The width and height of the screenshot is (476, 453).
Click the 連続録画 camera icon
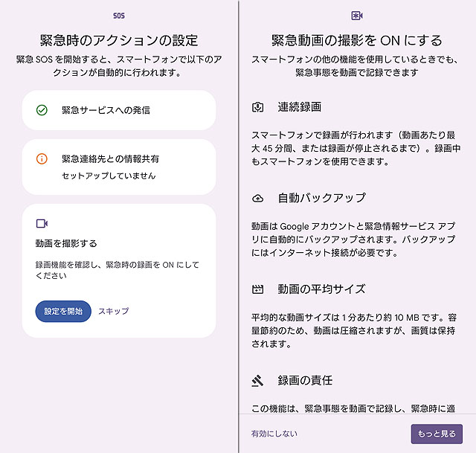coord(258,107)
